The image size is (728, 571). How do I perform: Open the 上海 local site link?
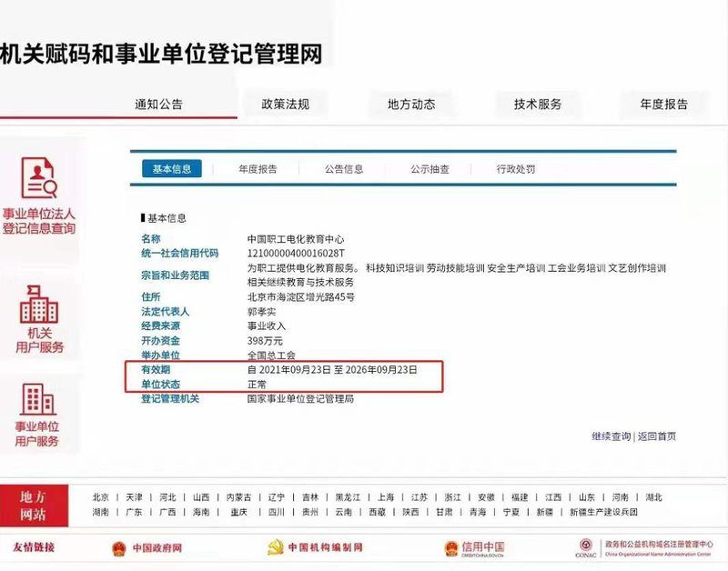click(x=385, y=497)
